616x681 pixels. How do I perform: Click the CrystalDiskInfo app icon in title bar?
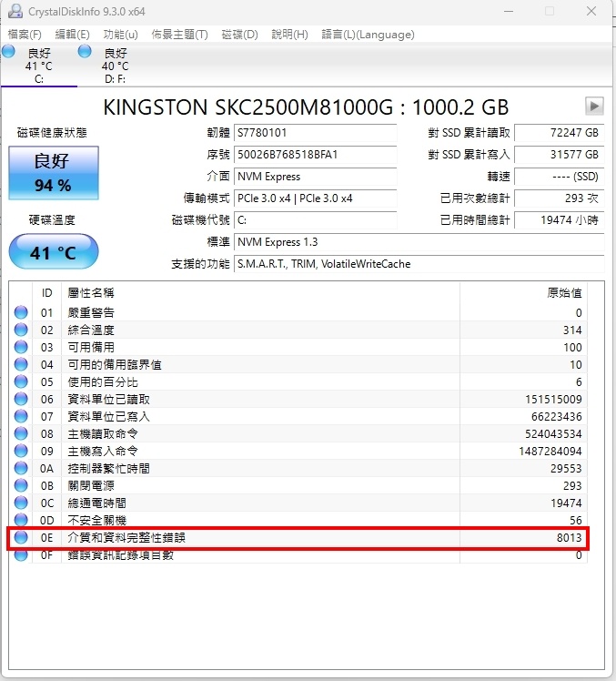[x=15, y=12]
